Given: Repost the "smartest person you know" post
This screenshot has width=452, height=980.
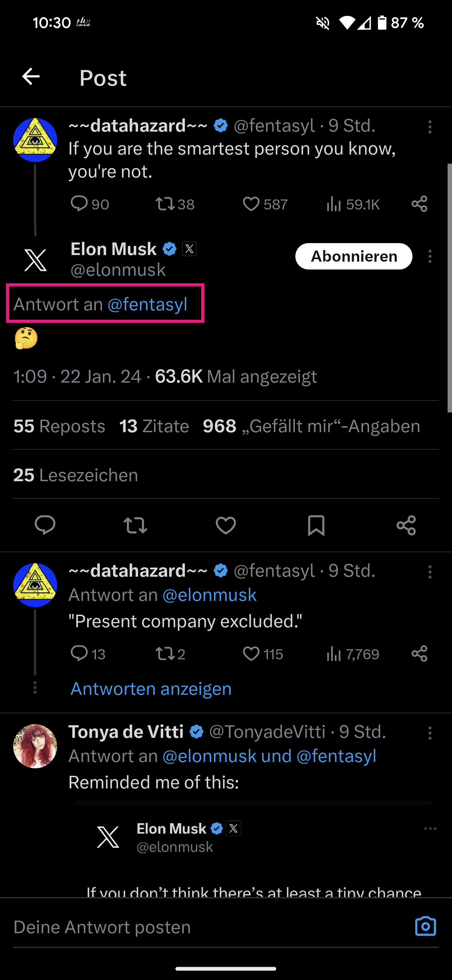Looking at the screenshot, I should [165, 204].
